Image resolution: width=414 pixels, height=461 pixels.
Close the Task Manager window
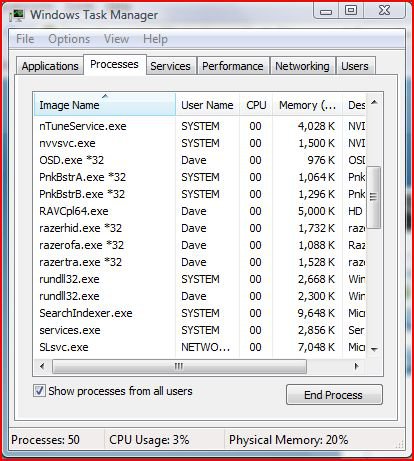tap(384, 11)
